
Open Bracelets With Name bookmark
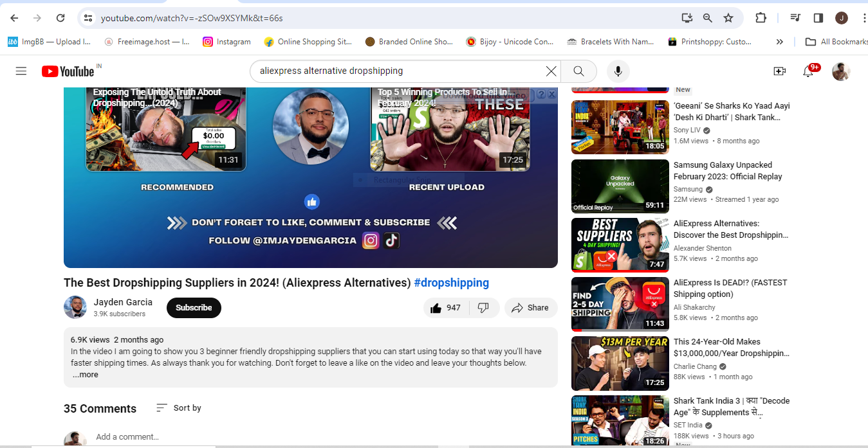click(x=611, y=42)
